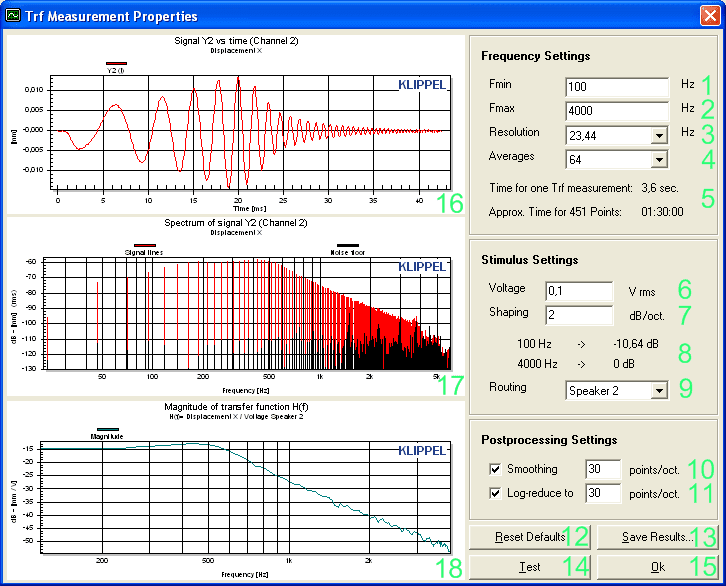
Task: Click the Voltage input field
Action: [579, 291]
